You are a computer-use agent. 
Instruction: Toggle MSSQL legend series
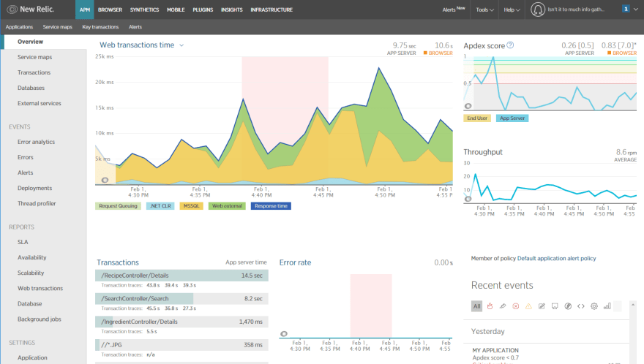[x=192, y=206]
